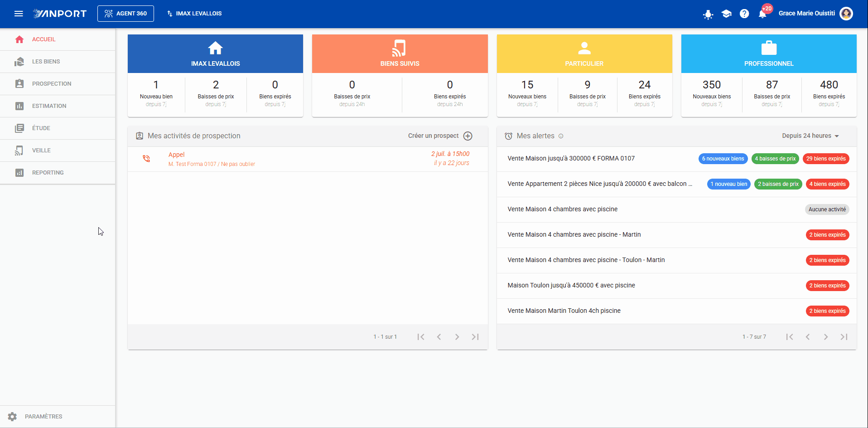Click the 6 nouveaux biens badge
The height and width of the screenshot is (428, 868).
(723, 159)
